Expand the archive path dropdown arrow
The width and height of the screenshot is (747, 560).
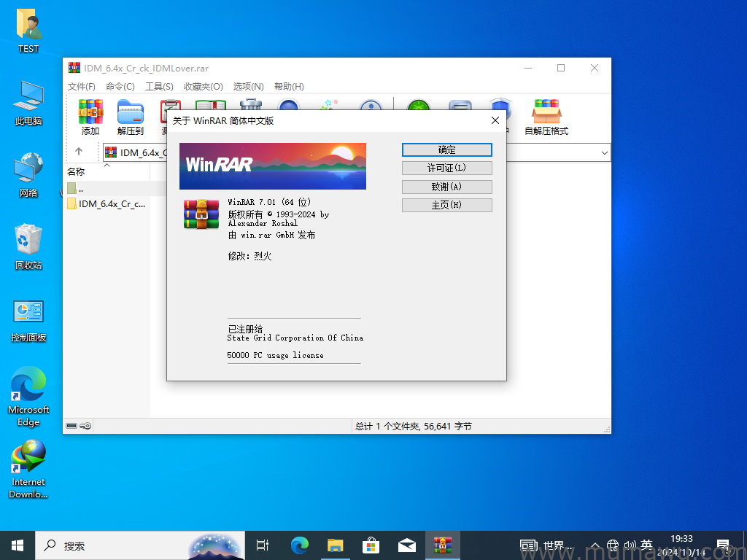pos(604,152)
